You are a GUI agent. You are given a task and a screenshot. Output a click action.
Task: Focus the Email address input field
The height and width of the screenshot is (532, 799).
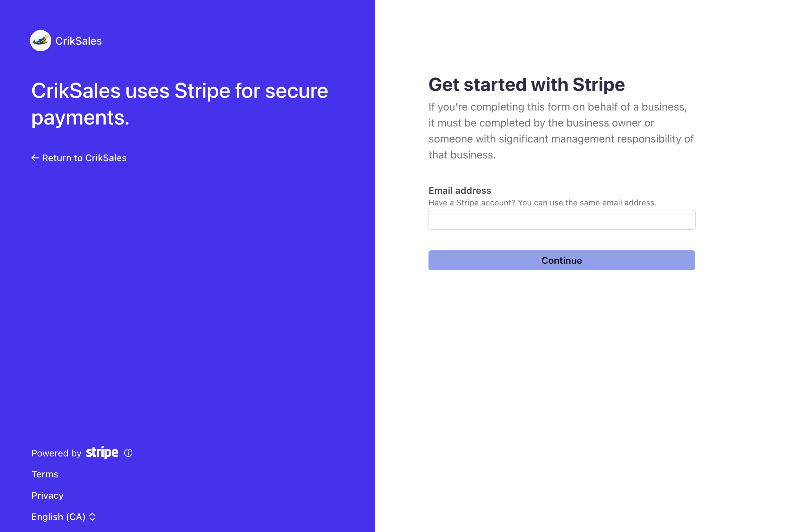coord(562,220)
